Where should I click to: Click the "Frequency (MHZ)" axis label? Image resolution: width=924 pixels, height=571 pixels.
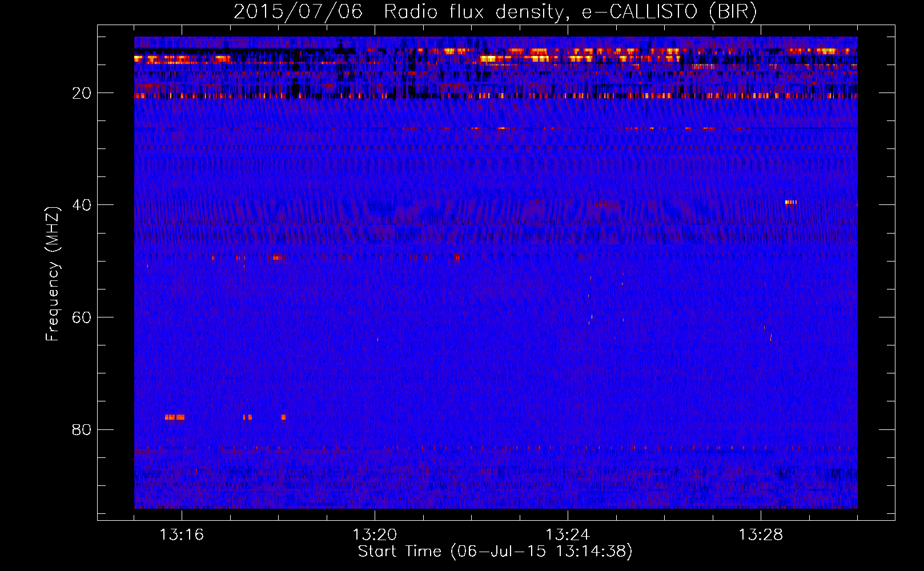(x=53, y=274)
